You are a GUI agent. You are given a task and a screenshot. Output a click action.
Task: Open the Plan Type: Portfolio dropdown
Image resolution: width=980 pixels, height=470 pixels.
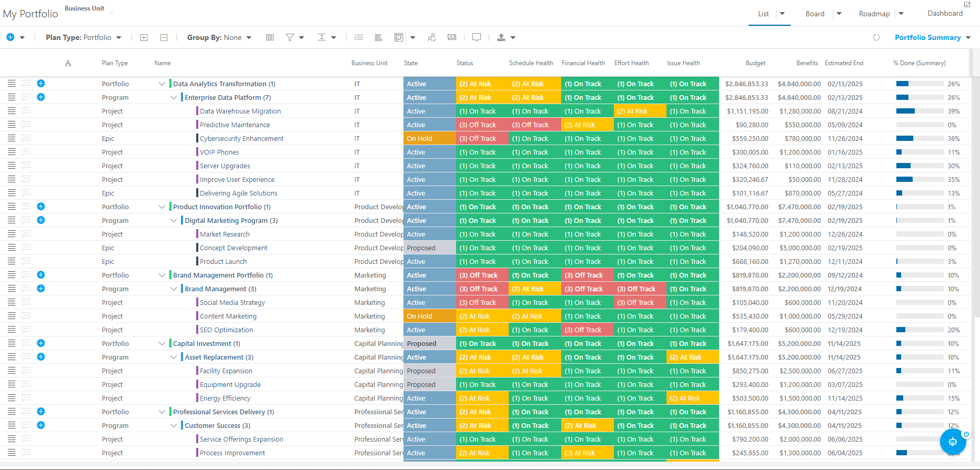(84, 37)
